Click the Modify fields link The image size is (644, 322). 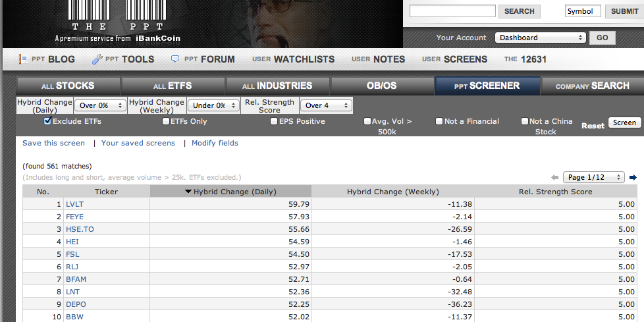[x=215, y=143]
